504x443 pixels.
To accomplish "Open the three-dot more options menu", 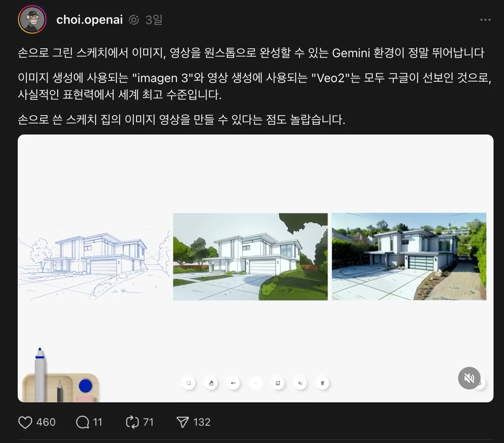I will [x=485, y=20].
